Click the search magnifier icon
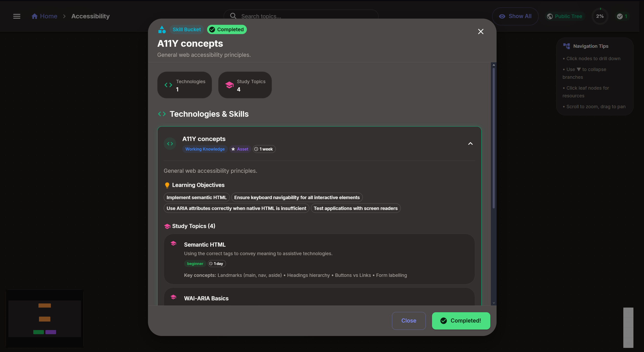Screen dimensions: 644x352 pos(233,16)
